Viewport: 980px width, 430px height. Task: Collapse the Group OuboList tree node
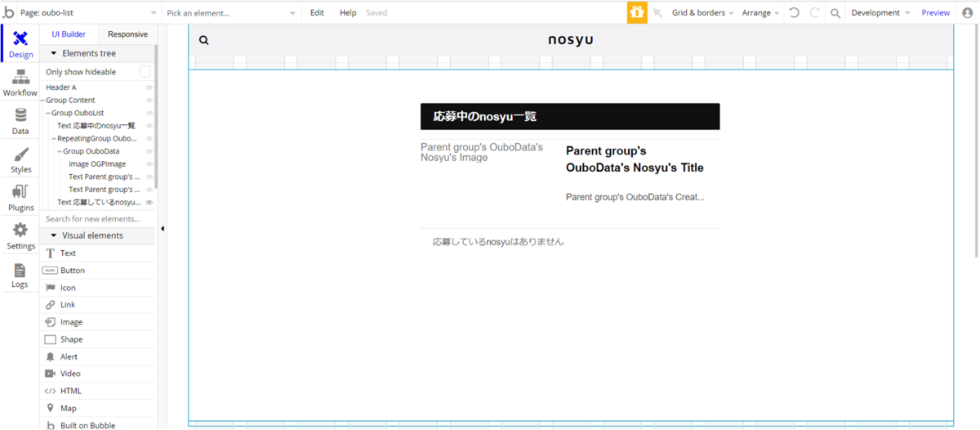(48, 113)
